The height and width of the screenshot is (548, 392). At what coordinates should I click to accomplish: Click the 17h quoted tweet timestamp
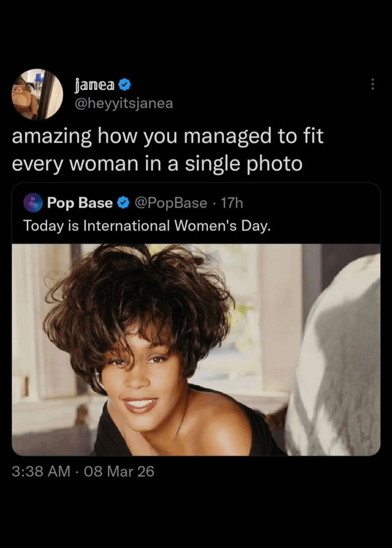click(x=232, y=203)
